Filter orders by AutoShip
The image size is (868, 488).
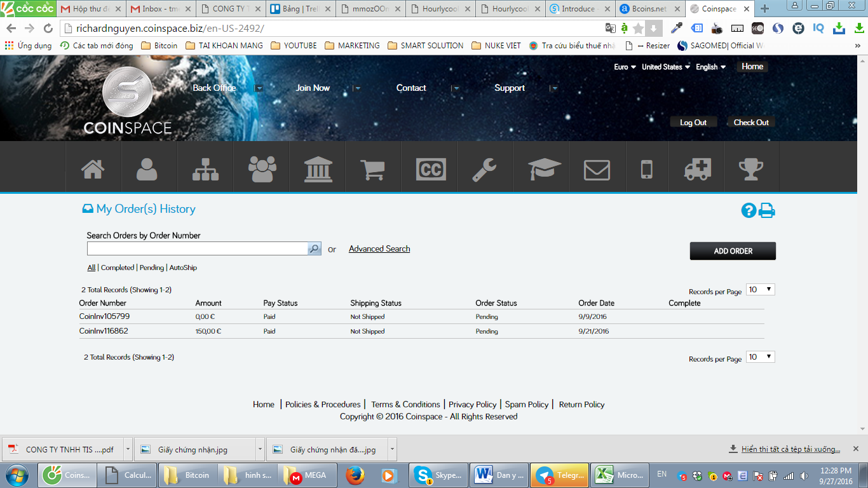coord(183,268)
